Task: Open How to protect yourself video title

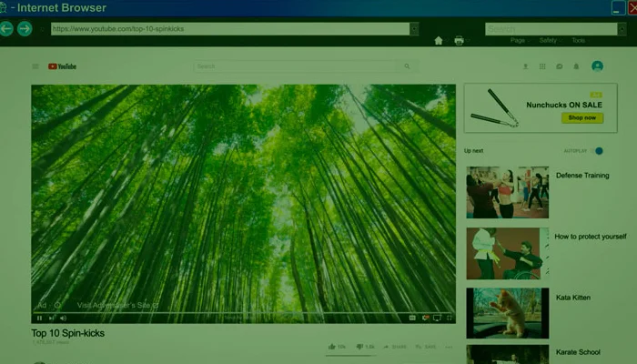Action: click(591, 237)
